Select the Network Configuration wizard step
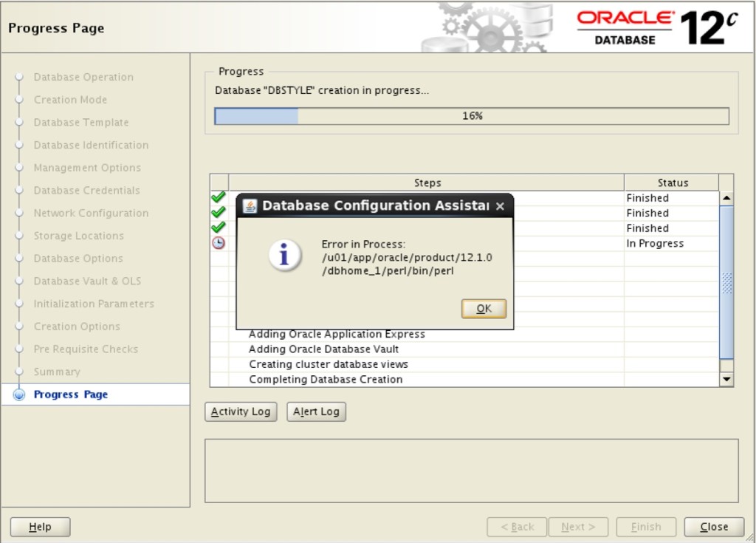The height and width of the screenshot is (543, 756). point(91,214)
